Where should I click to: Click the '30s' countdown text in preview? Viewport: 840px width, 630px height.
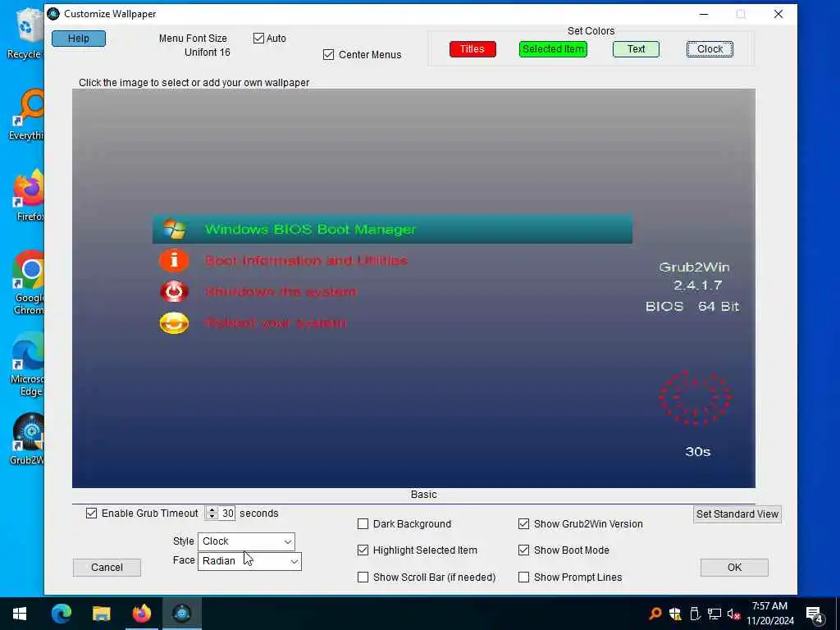point(697,452)
